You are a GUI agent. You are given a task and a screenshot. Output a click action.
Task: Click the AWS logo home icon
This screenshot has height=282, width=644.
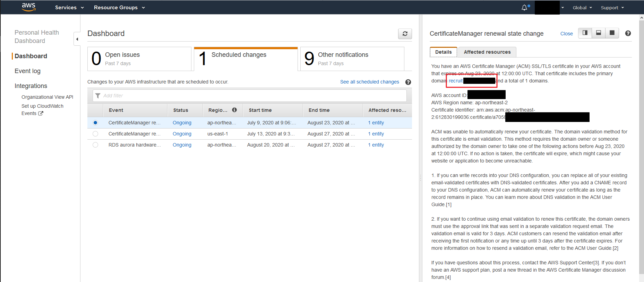[x=28, y=7]
